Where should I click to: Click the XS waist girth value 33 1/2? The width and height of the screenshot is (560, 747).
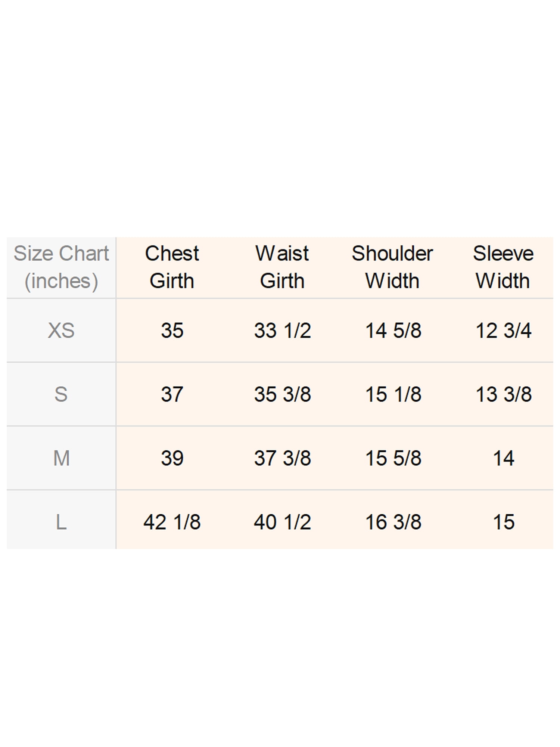[x=283, y=331]
